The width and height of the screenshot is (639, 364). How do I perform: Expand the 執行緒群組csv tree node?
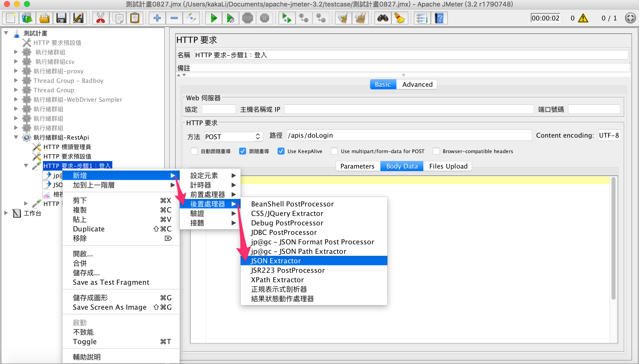pos(16,61)
